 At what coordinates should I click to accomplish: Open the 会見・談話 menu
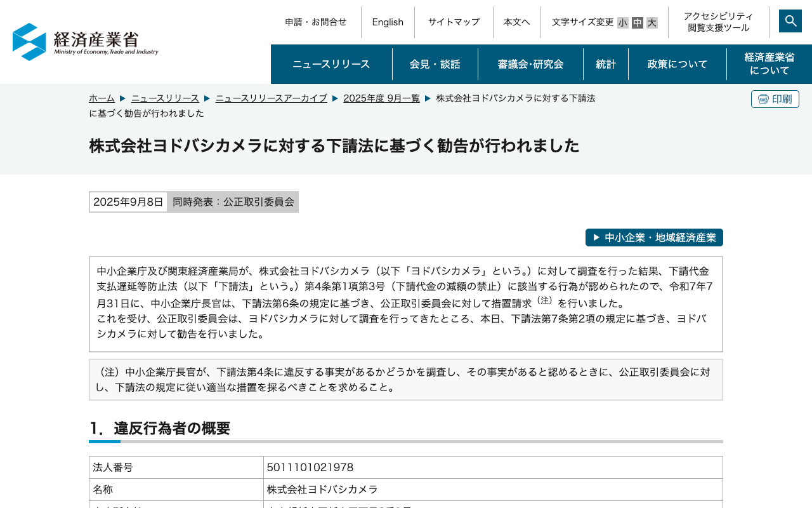coord(435,64)
